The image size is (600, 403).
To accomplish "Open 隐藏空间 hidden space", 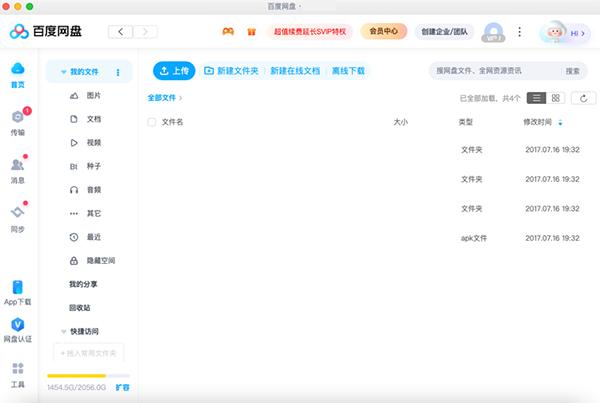I will pos(92,261).
